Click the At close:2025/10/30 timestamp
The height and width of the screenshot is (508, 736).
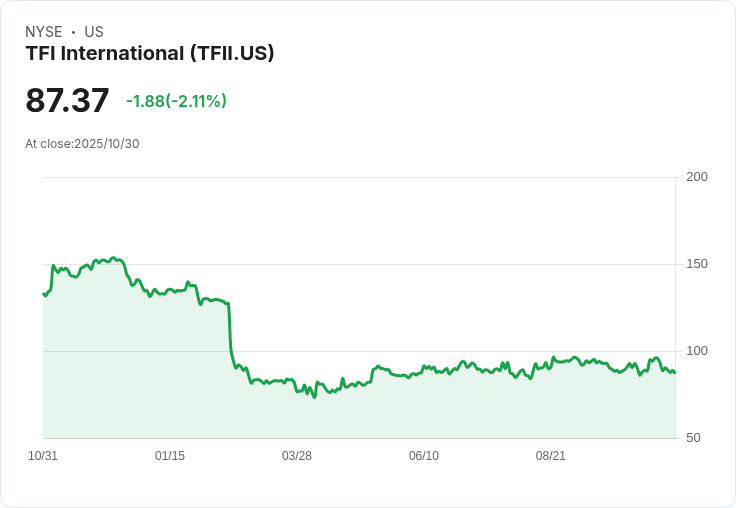click(82, 144)
